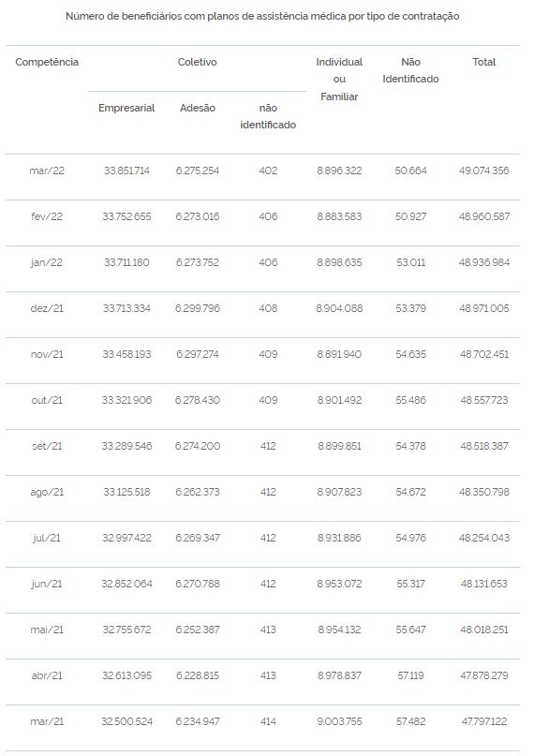Click the dez/21 row label
The width and height of the screenshot is (534, 756).
(47, 308)
